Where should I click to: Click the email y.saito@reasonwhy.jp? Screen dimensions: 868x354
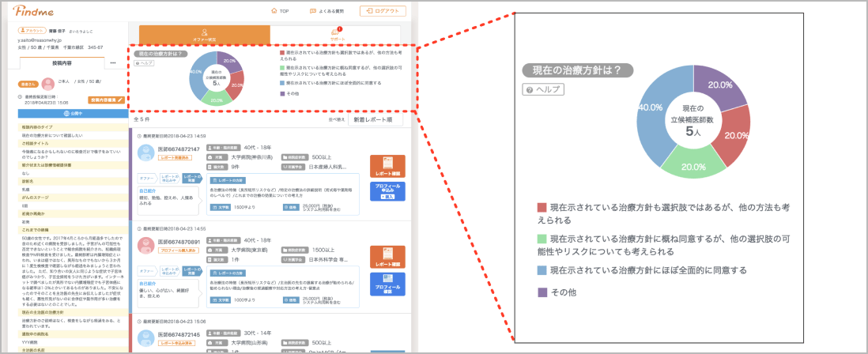tap(40, 40)
